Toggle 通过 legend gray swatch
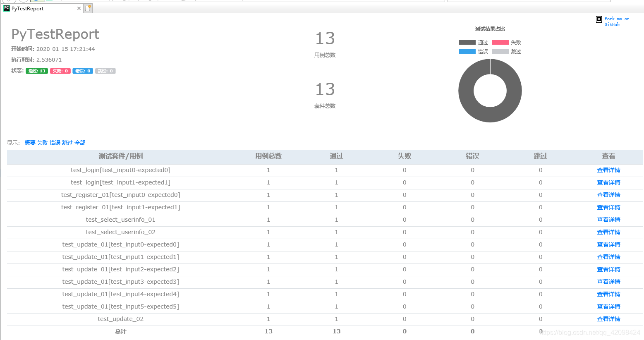Screen dimensions: 644x340 coord(467,42)
